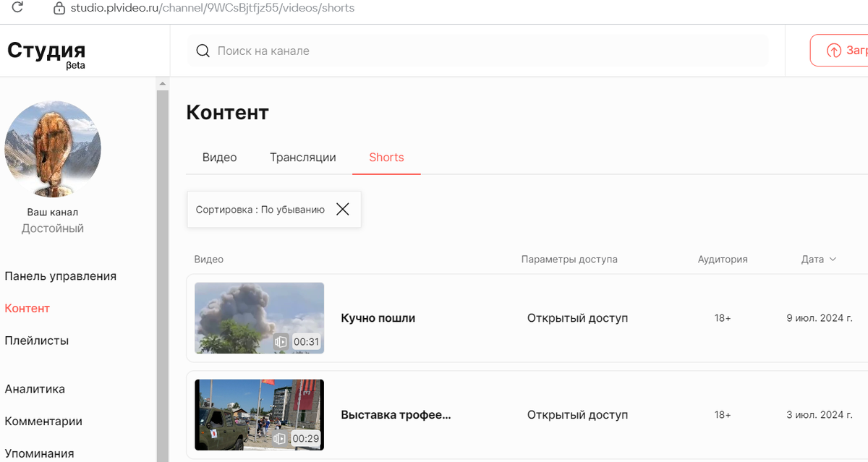Clear the sort filter with the X

[x=343, y=209]
